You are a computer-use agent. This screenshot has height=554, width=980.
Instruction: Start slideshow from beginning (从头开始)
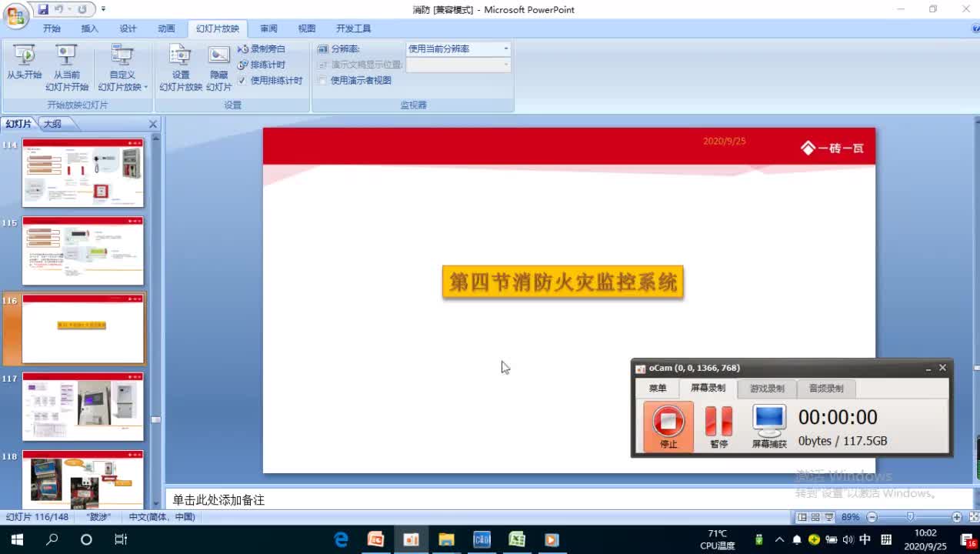click(x=24, y=62)
